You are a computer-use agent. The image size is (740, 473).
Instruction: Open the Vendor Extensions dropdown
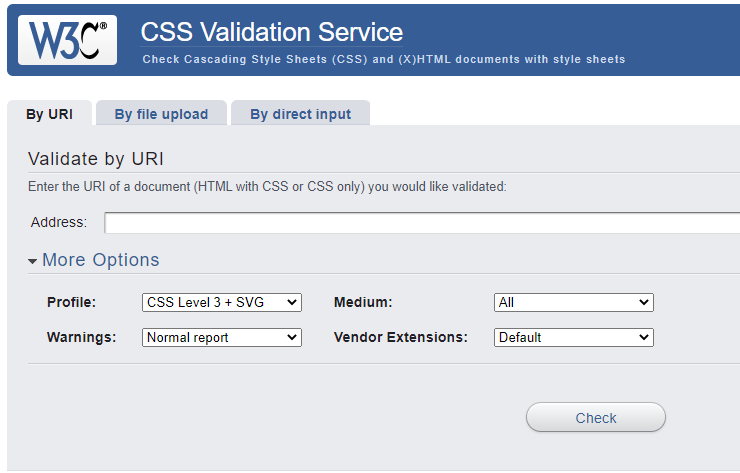(x=573, y=338)
